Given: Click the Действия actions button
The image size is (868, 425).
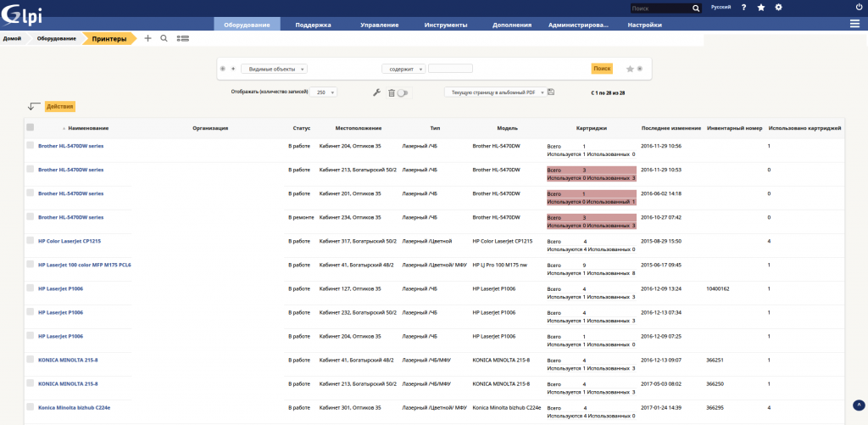Looking at the screenshot, I should (60, 106).
